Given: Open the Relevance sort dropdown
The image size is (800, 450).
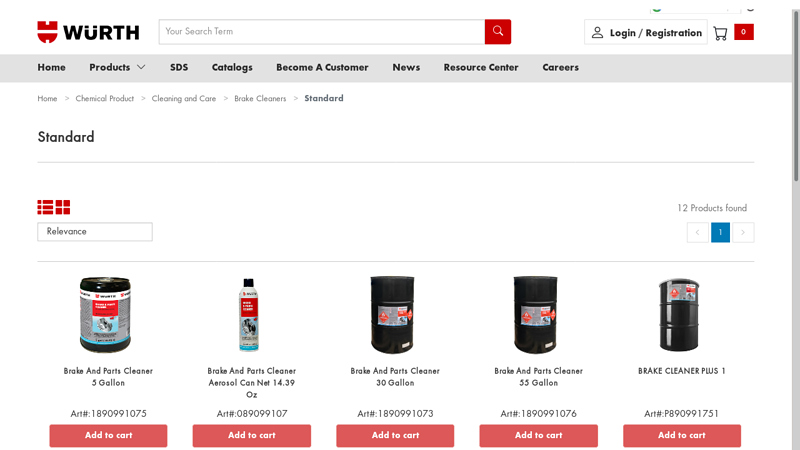Looking at the screenshot, I should [x=95, y=232].
